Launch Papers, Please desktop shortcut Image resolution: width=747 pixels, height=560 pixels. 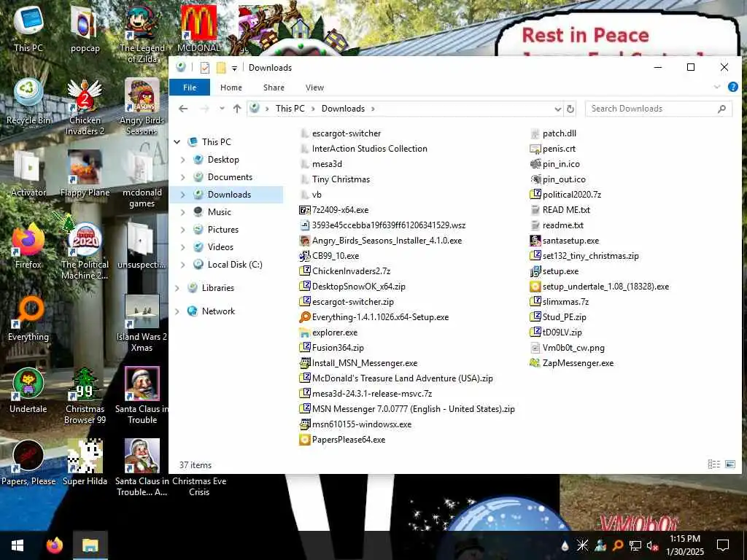pos(28,463)
